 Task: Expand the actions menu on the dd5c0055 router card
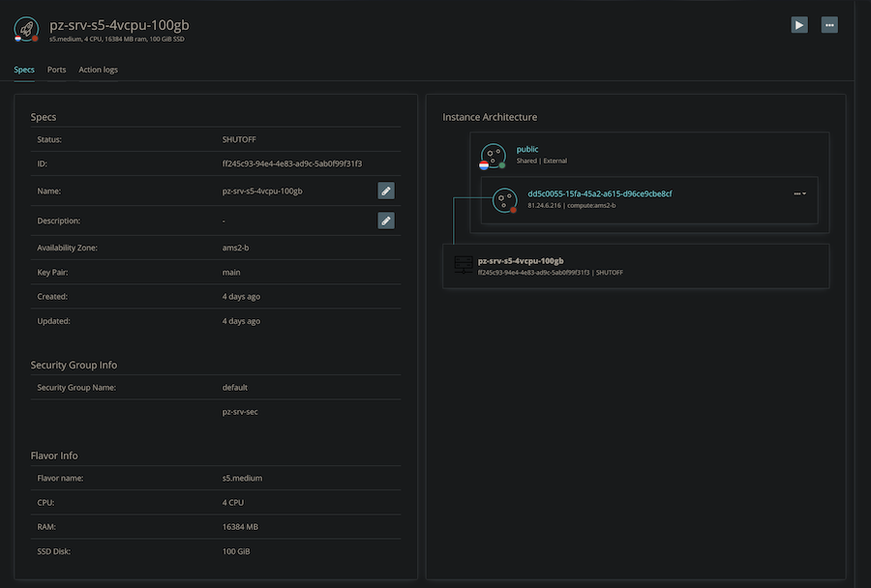point(796,192)
